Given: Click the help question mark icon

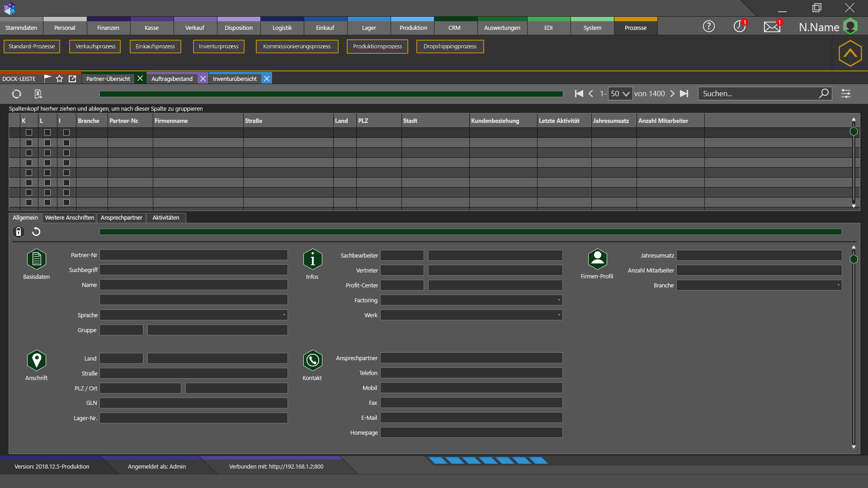Looking at the screenshot, I should point(708,27).
